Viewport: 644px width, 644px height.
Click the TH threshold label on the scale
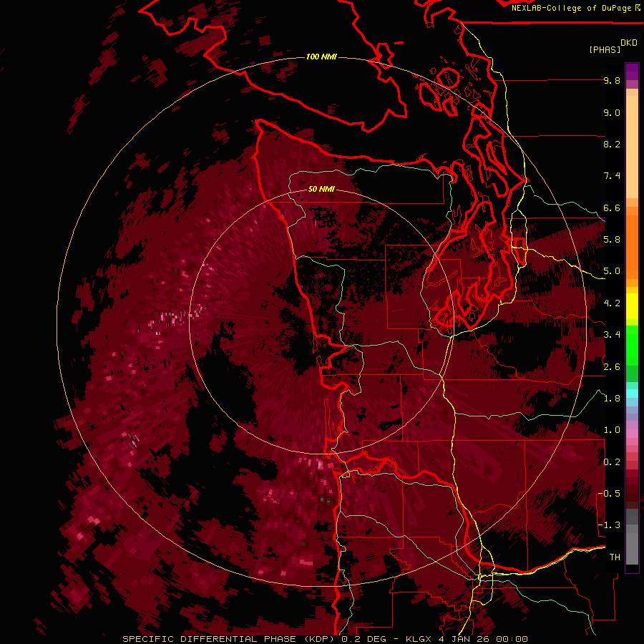[x=615, y=557]
